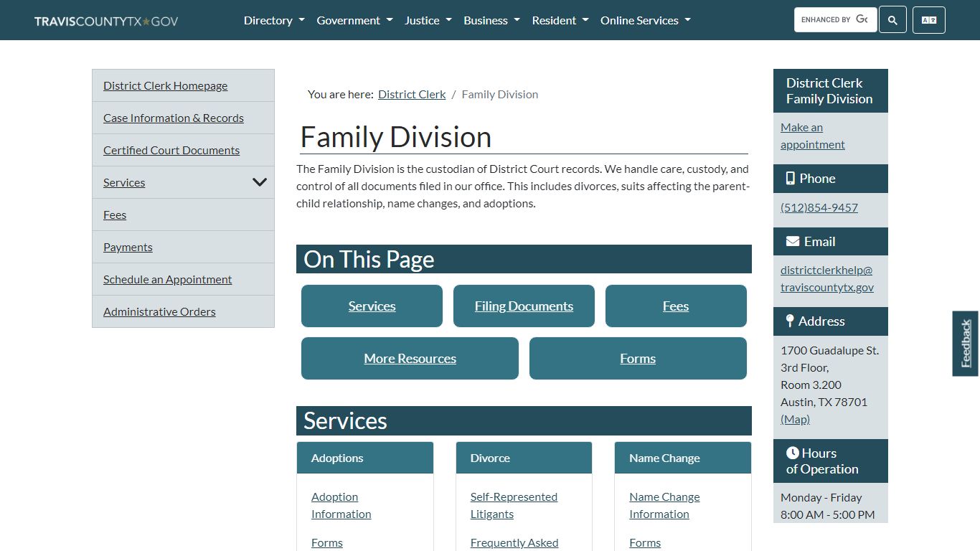The height and width of the screenshot is (551, 980).
Task: Open the (Map) address link
Action: coord(795,419)
